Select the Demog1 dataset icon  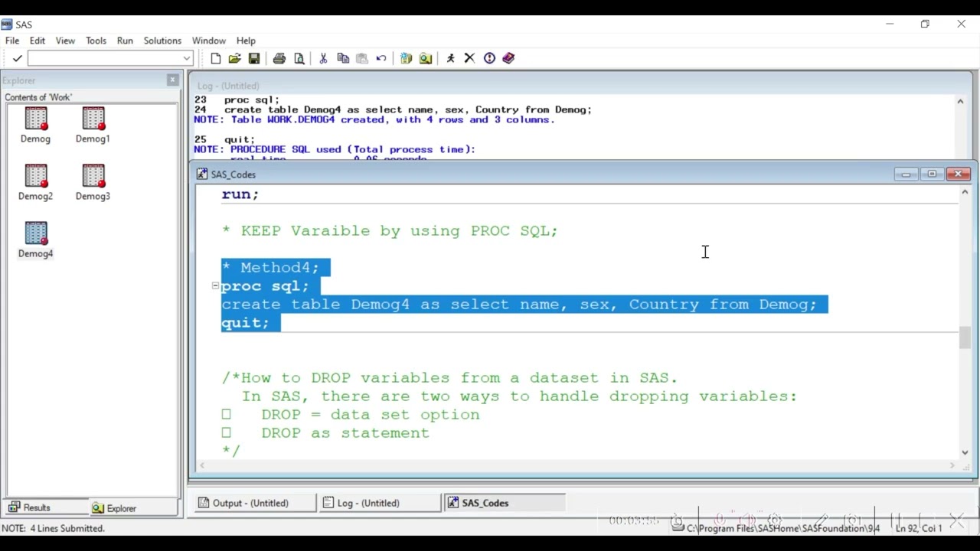pos(93,126)
